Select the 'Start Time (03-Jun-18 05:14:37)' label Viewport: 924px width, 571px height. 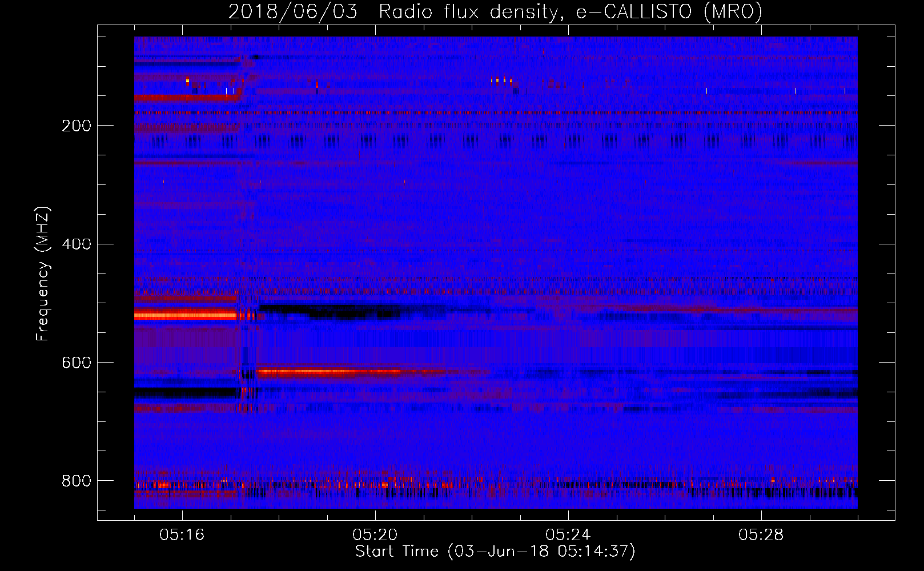coord(495,552)
